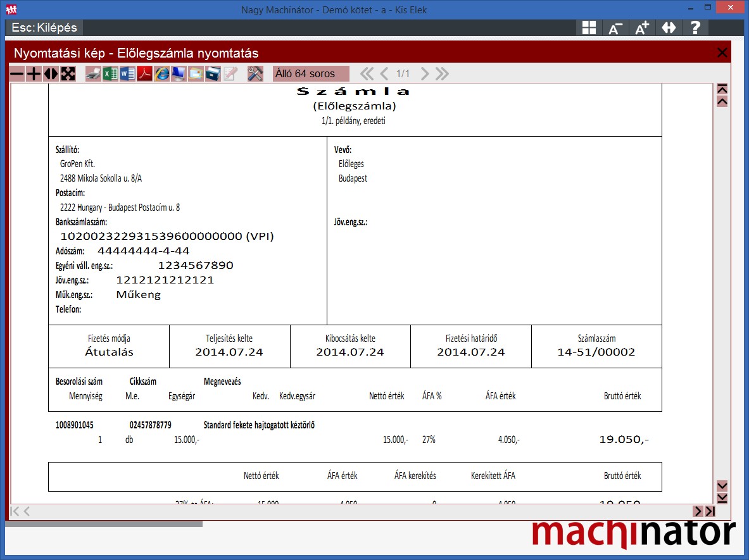Click classification number 1008901045
This screenshot has width=749, height=560.
[75, 425]
